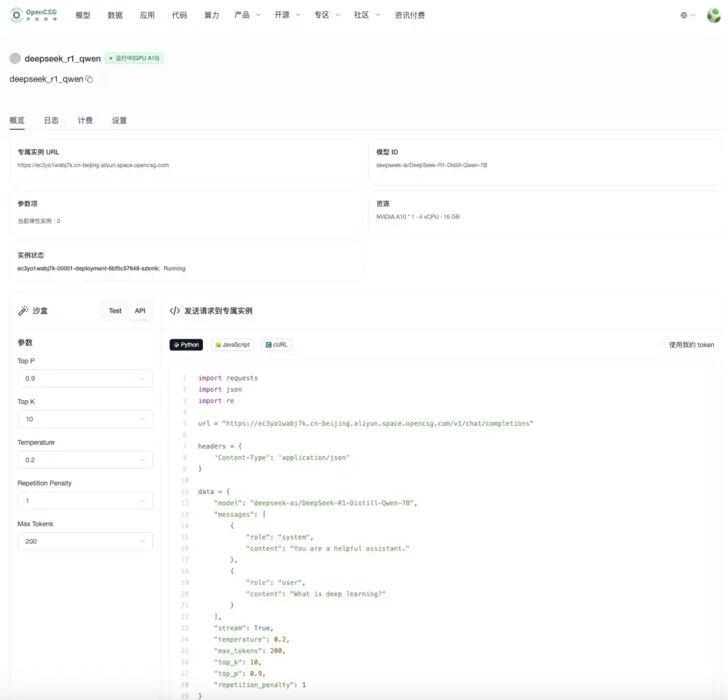This screenshot has width=728, height=700.
Task: Open the Temperature dropdown
Action: [85, 459]
